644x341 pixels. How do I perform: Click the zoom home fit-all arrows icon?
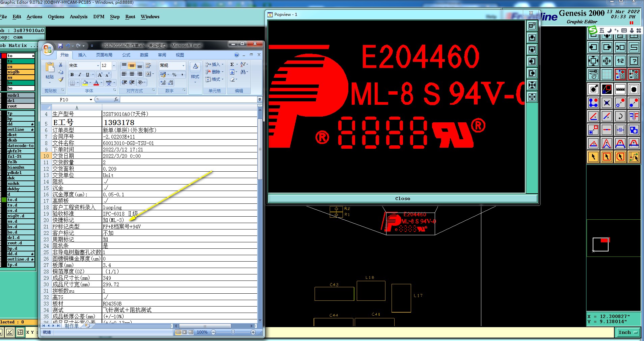[x=593, y=61]
